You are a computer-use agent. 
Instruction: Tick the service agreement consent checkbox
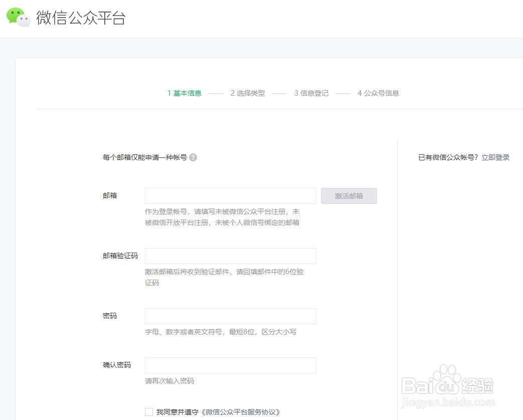click(x=149, y=412)
